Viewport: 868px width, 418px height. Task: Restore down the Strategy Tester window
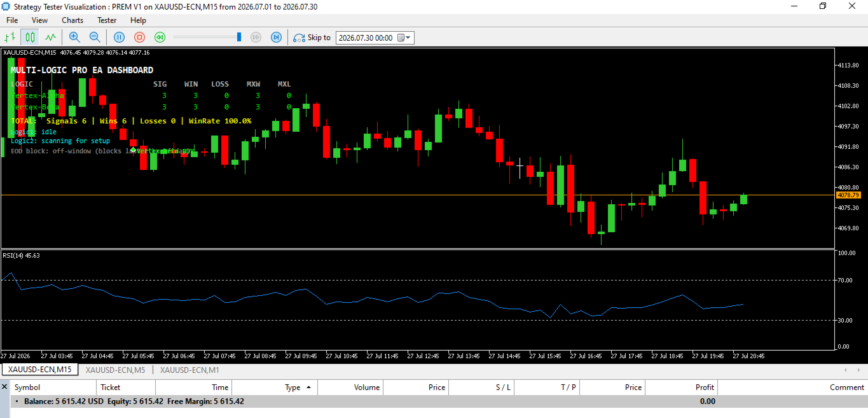pyautogui.click(x=823, y=6)
